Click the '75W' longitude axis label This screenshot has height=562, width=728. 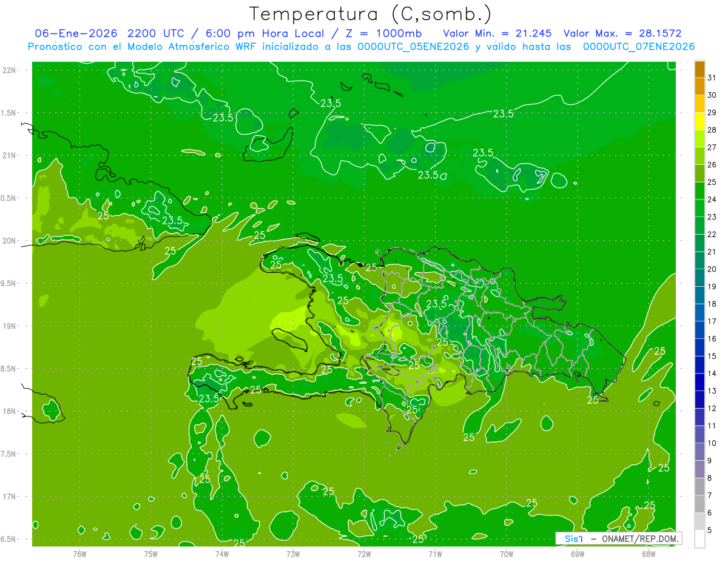pyautogui.click(x=151, y=554)
